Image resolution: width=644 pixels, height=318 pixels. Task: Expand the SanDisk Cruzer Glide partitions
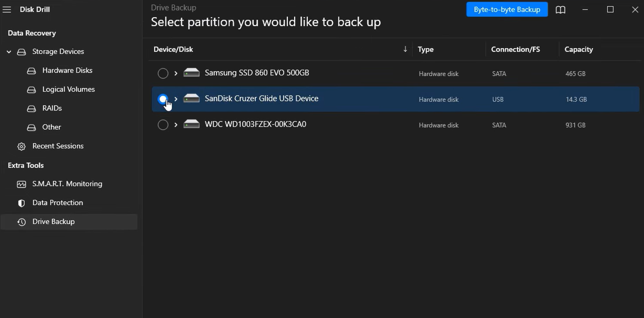176,99
